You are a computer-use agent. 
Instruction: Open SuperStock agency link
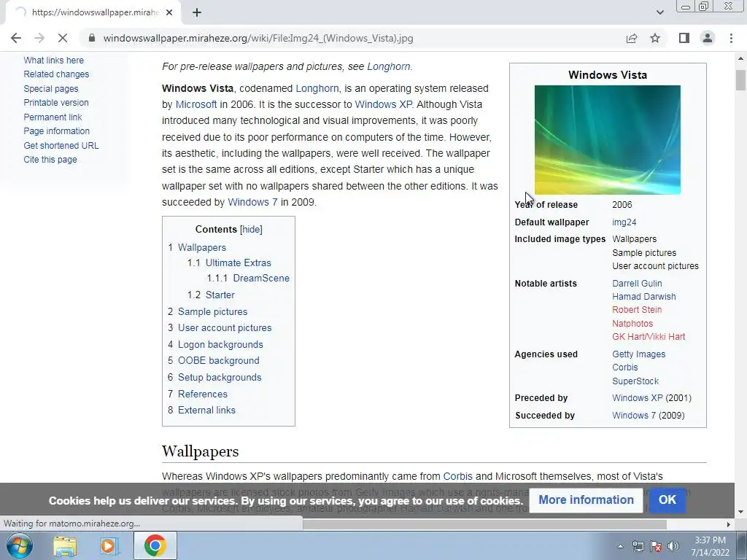point(635,381)
